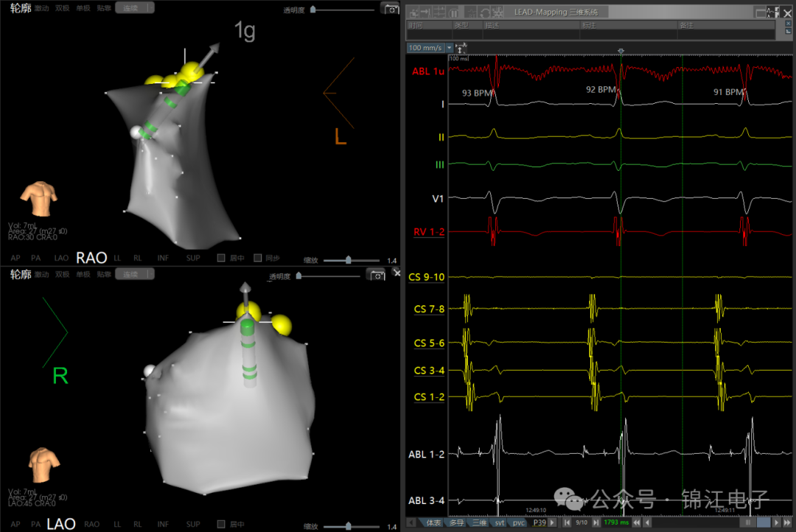Viewport: 796px width, 532px height.
Task: Pause the recording with the pause icon
Action: pos(453,13)
